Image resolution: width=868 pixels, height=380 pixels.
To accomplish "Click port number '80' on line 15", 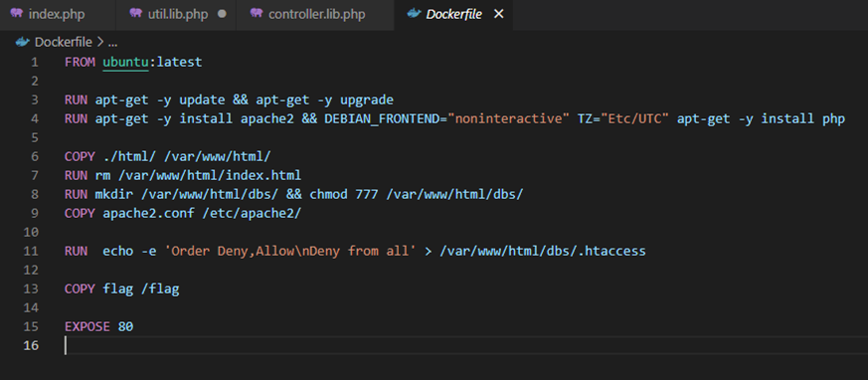I will click(x=125, y=326).
